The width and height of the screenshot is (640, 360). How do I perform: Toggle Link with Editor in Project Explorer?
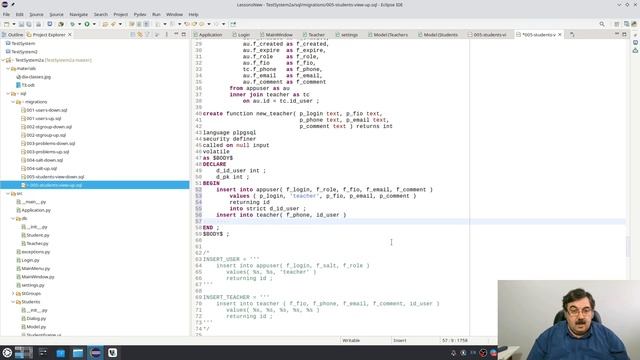tap(140, 35)
